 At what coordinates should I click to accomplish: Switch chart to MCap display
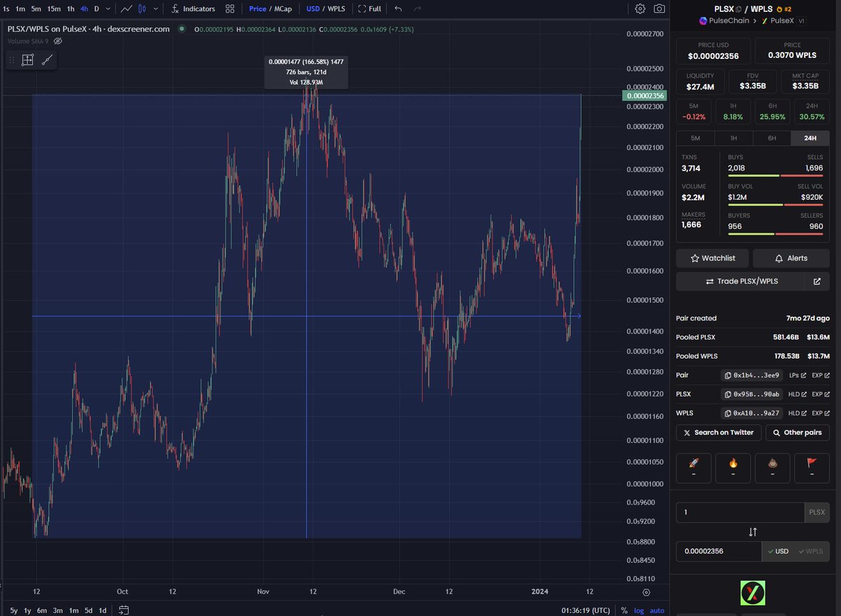[282, 9]
